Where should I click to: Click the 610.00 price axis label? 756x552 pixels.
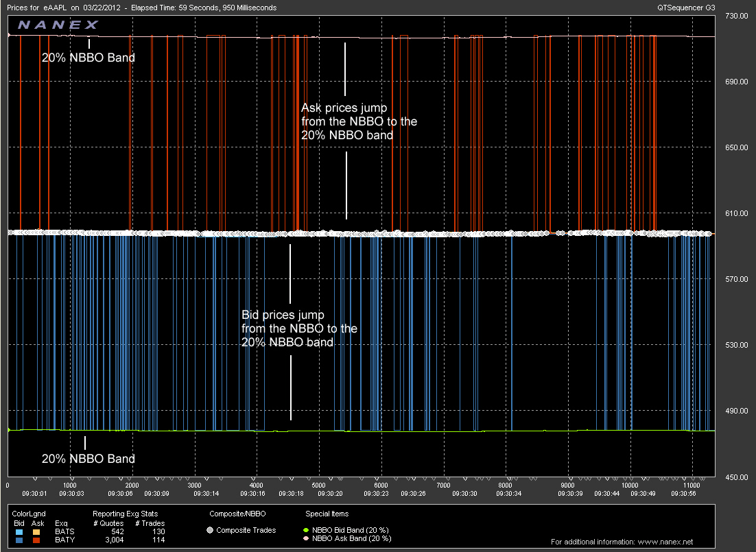736,213
